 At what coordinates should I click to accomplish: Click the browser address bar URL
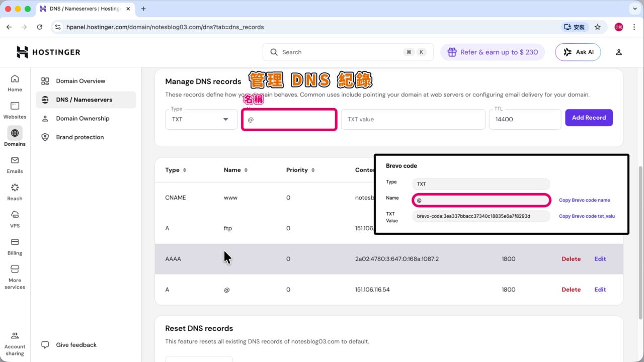tap(165, 27)
